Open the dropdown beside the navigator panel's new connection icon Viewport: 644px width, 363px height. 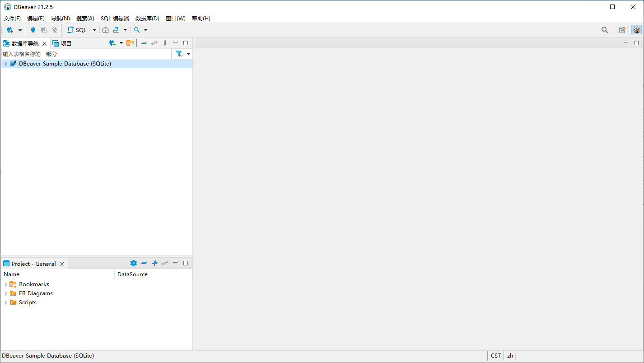click(121, 43)
